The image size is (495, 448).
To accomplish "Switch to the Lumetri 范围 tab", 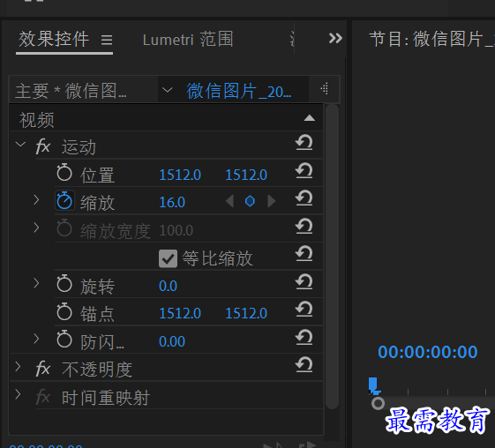I will 188,40.
